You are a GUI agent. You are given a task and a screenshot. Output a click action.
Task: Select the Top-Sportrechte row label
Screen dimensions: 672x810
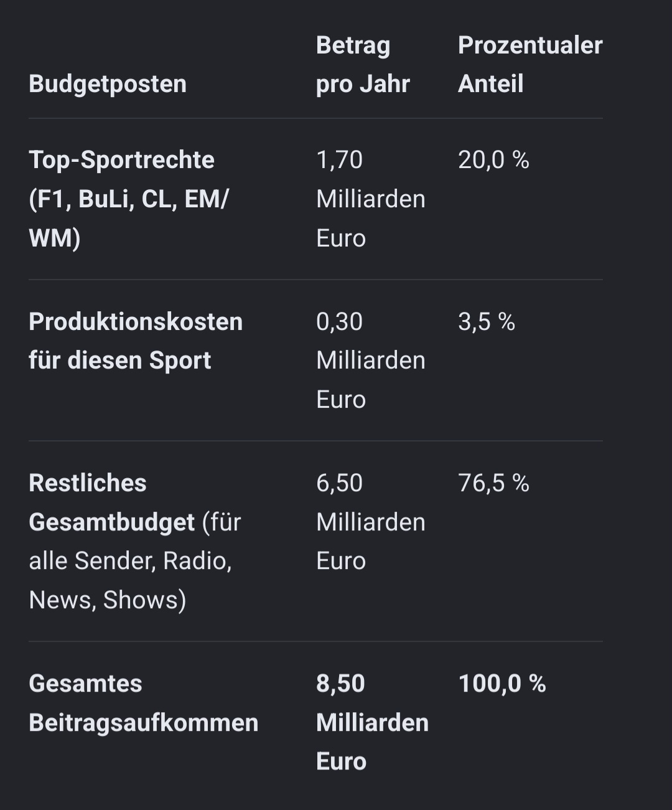pyautogui.click(x=129, y=199)
